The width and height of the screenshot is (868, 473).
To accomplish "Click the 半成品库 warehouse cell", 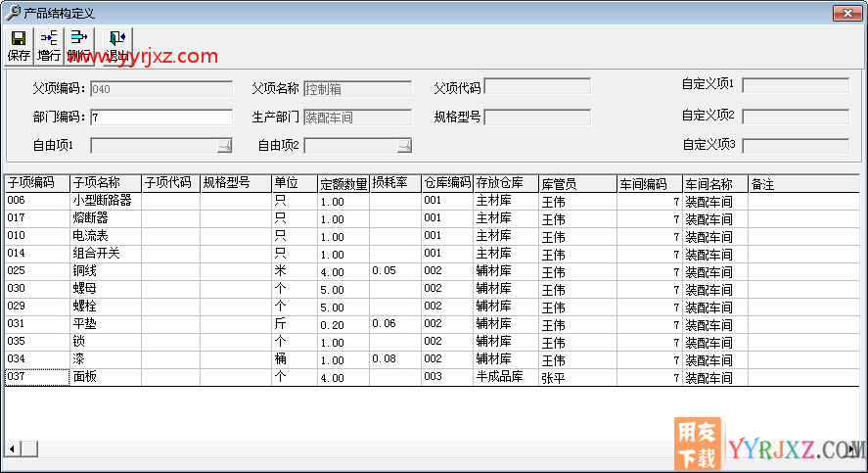I will [504, 377].
